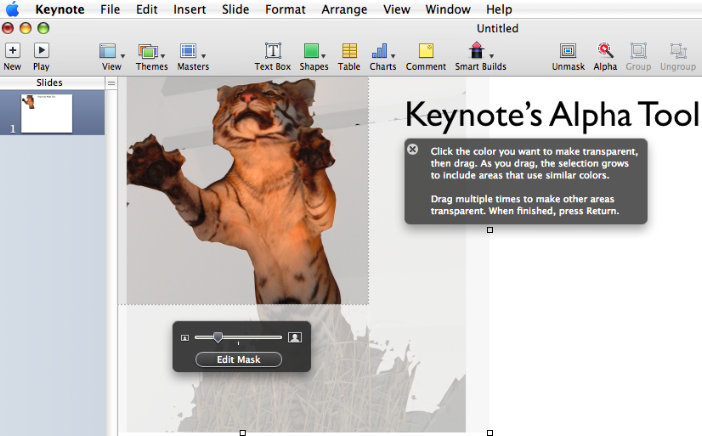
Task: Open the File menu
Action: coord(110,9)
